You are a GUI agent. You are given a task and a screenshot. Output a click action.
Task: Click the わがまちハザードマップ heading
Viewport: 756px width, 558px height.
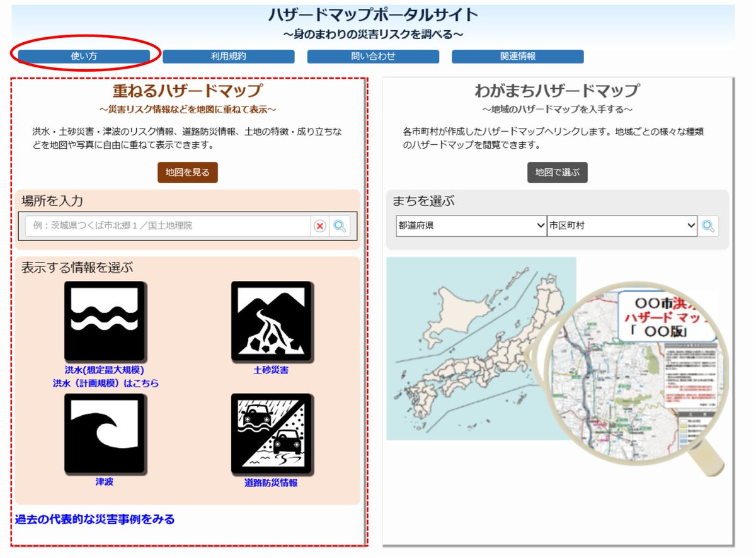click(x=558, y=91)
